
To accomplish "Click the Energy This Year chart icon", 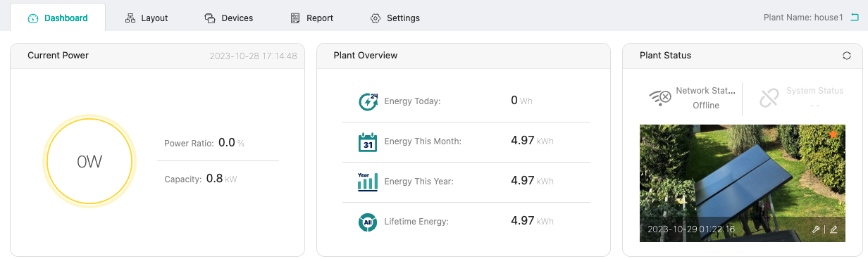I will click(368, 182).
